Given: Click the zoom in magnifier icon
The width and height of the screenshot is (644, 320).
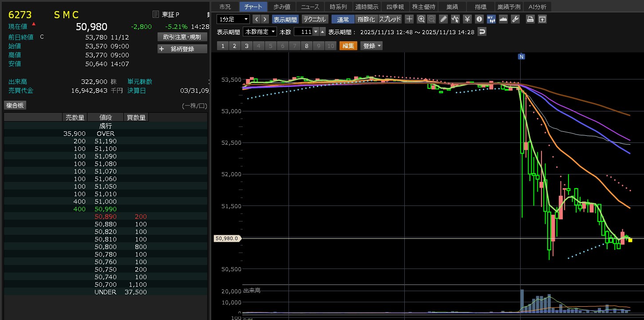Looking at the screenshot, I should click(421, 19).
